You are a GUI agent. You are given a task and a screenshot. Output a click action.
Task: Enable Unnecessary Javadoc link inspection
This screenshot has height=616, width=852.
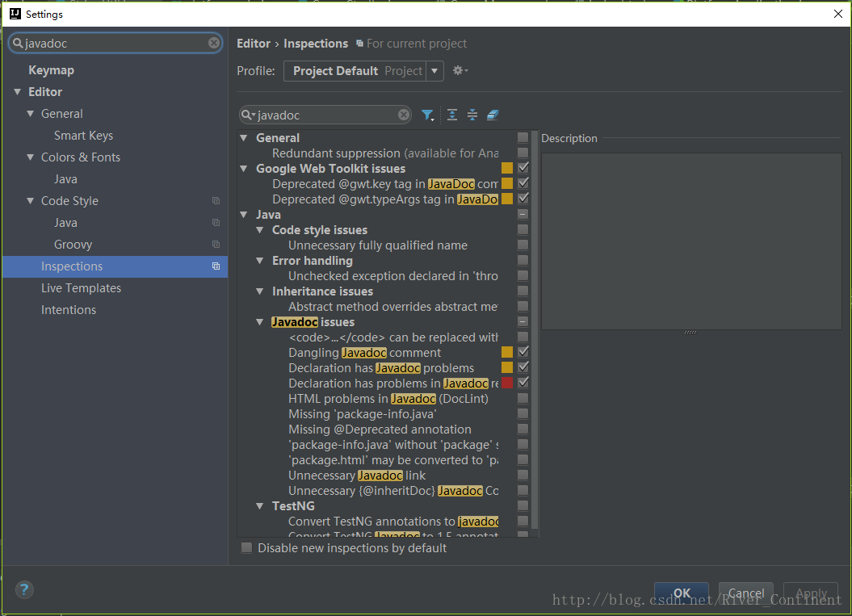(523, 475)
